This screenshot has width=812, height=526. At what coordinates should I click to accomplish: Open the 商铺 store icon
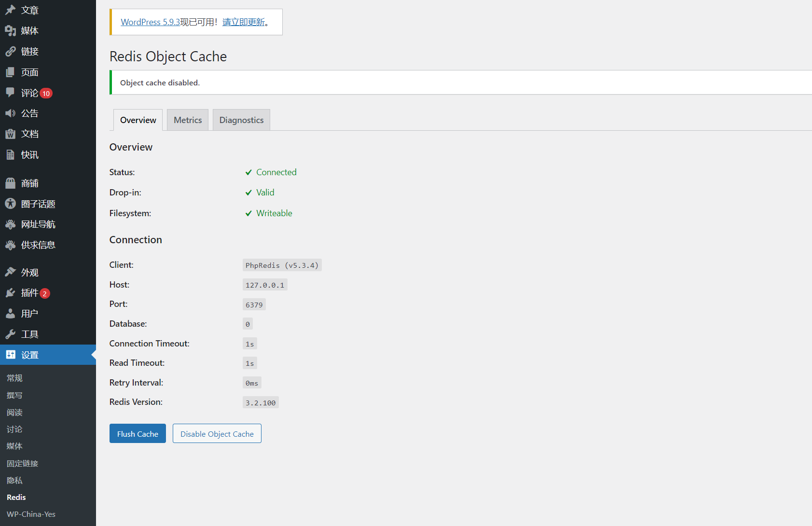click(10, 183)
